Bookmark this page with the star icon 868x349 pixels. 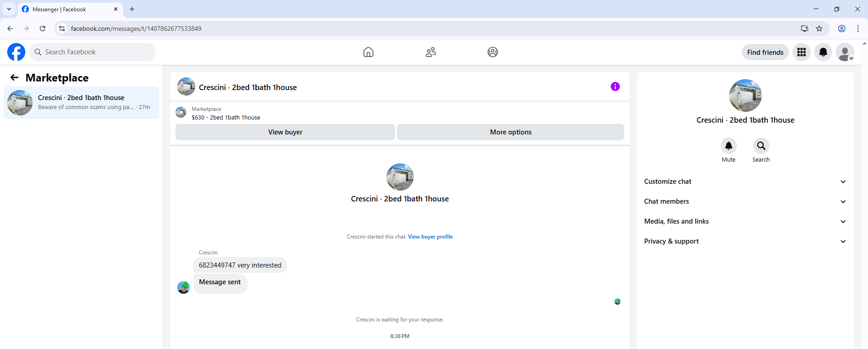pyautogui.click(x=819, y=29)
